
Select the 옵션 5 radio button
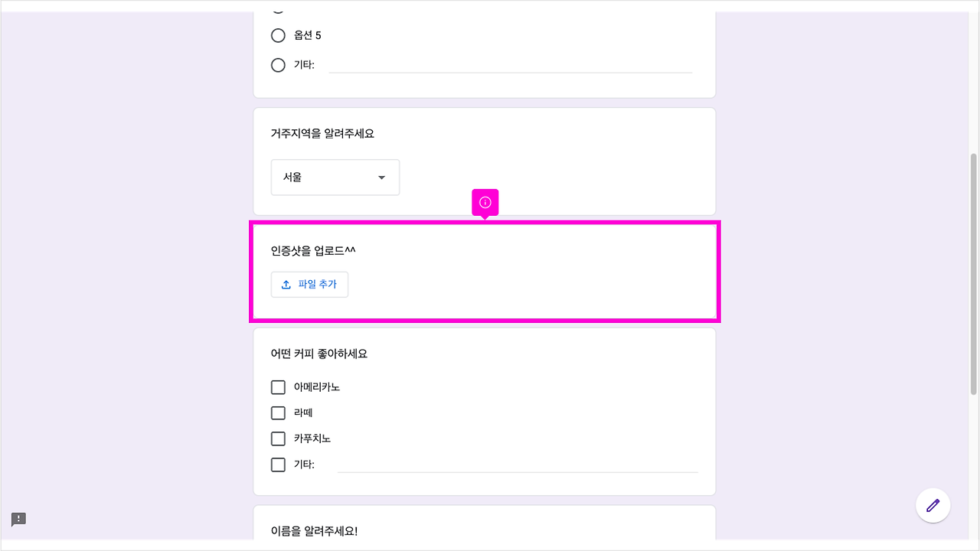278,35
